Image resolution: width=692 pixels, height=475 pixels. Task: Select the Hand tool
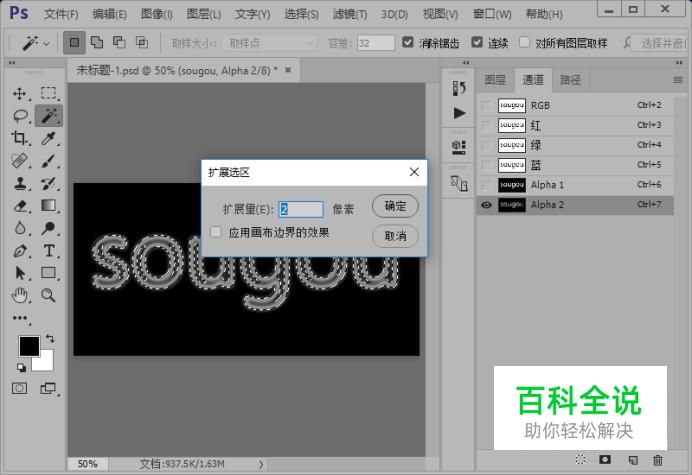pos(19,295)
